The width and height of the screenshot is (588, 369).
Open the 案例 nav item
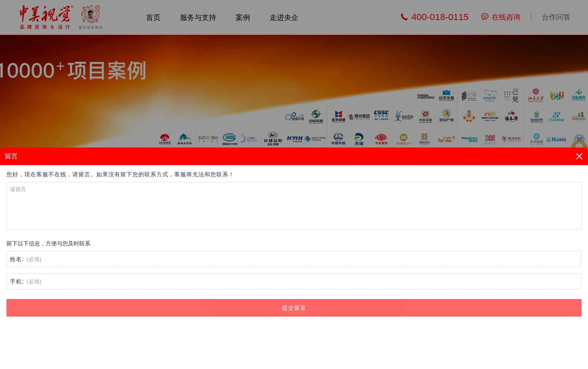(243, 18)
